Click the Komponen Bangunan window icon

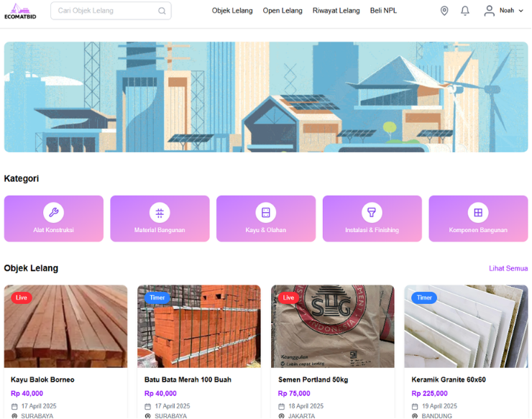click(x=478, y=213)
